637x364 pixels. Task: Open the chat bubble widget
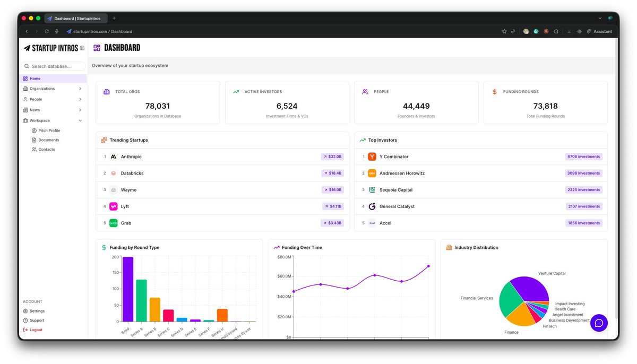(x=599, y=323)
